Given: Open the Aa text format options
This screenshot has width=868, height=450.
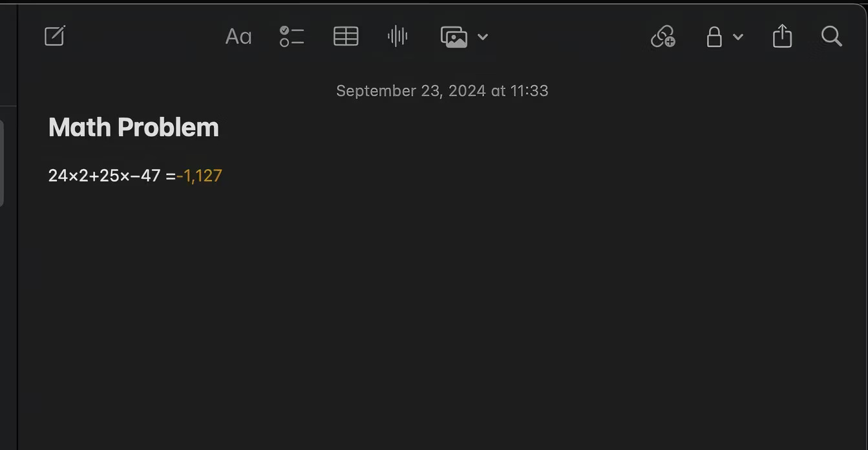Looking at the screenshot, I should 238,37.
